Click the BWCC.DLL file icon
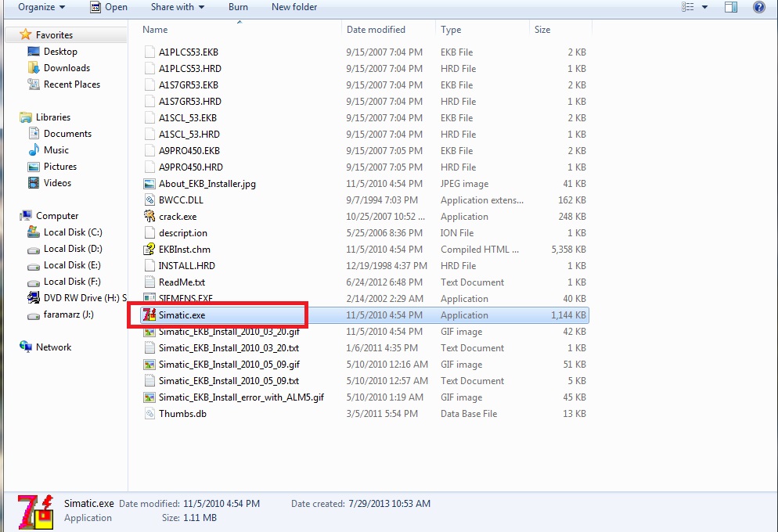Image resolution: width=778 pixels, height=532 pixels. (149, 199)
